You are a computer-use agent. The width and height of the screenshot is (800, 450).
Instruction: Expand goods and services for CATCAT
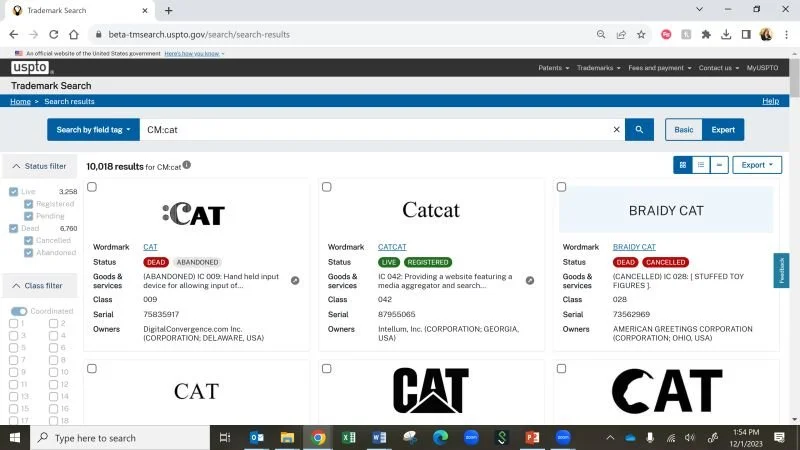tap(530, 281)
